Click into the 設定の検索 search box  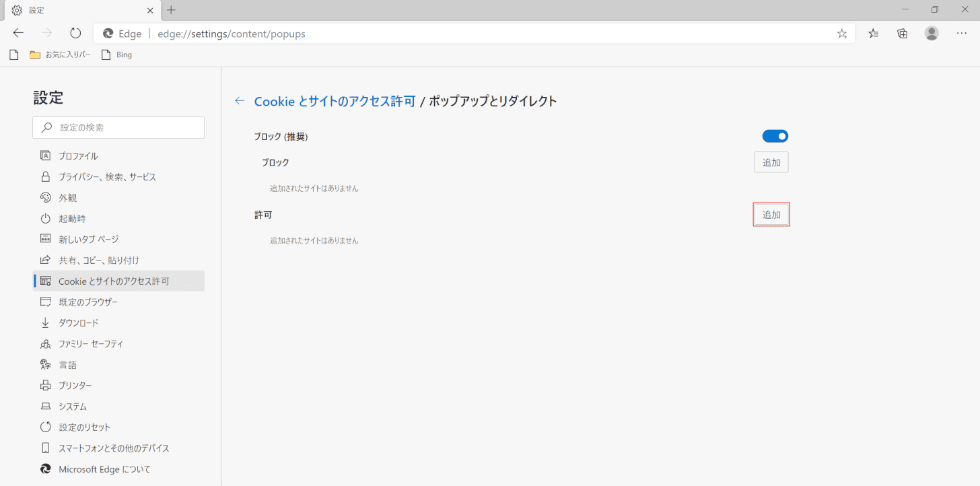(x=118, y=127)
